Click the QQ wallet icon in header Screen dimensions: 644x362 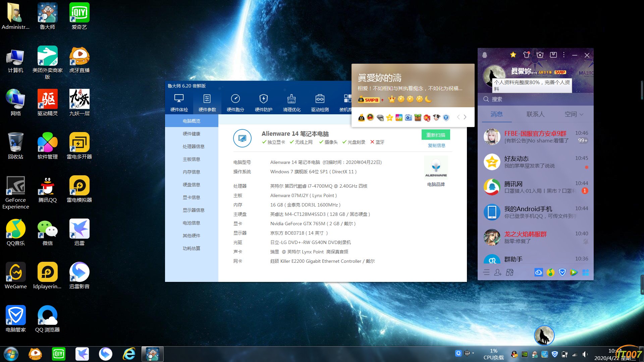[553, 55]
